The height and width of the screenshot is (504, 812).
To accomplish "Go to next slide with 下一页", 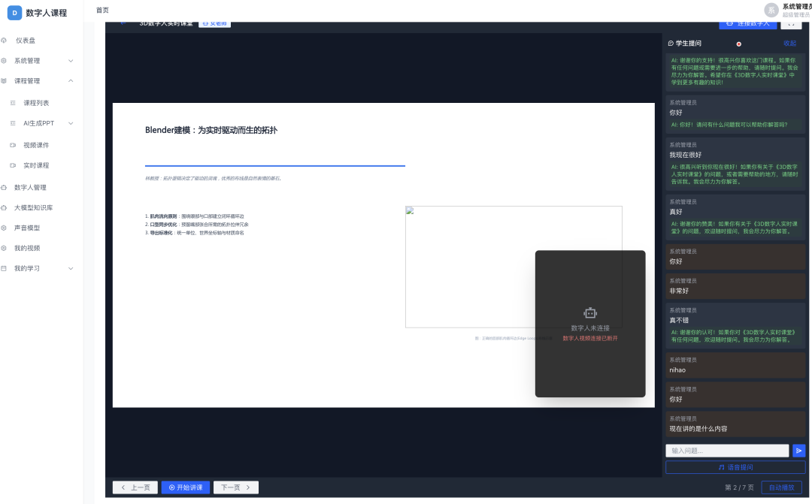I will pos(235,487).
